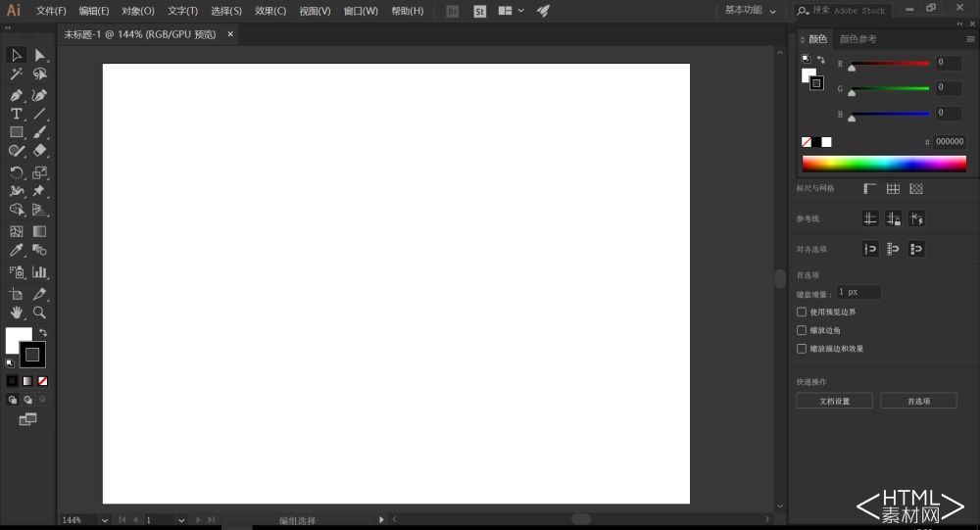The image size is (980, 530).
Task: Enable 缩放描边和效果 checkbox
Action: (802, 348)
